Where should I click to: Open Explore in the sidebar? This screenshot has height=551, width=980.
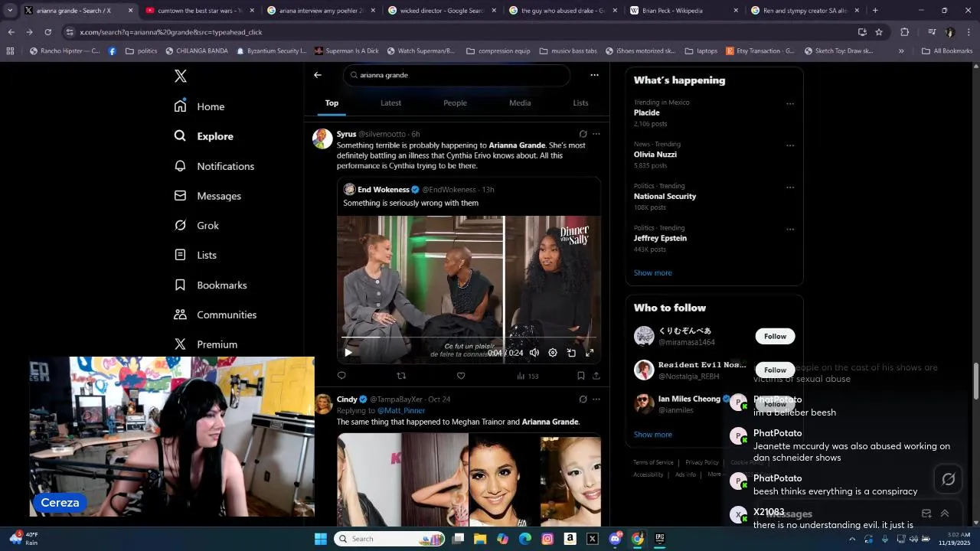[204, 136]
